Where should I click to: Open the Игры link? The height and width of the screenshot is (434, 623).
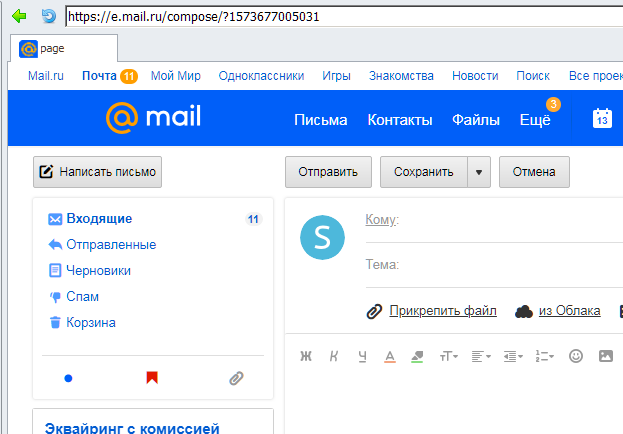coord(337,76)
